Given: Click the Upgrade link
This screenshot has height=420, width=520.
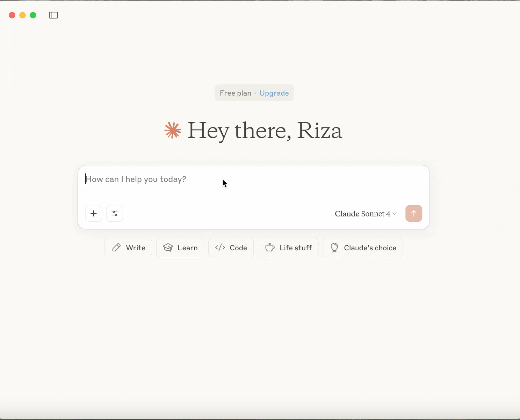Looking at the screenshot, I should 274,93.
